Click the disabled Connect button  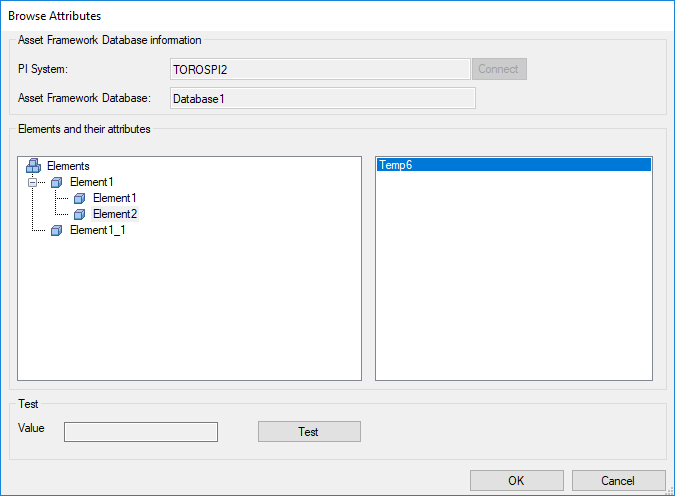tap(499, 69)
